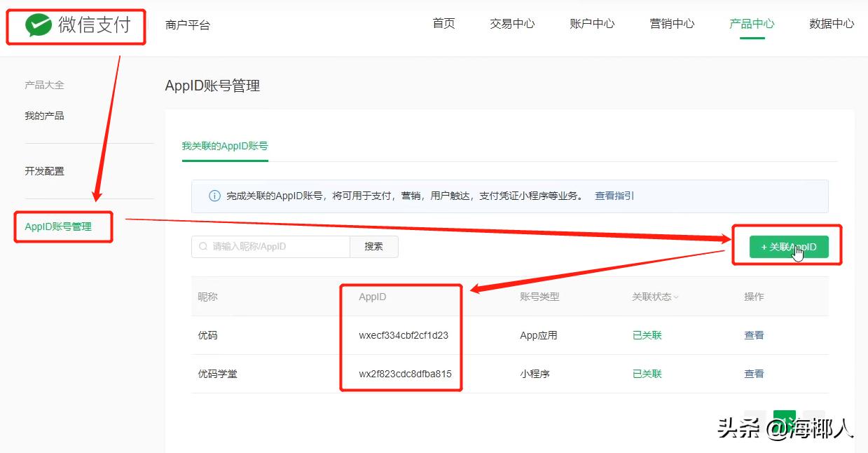The height and width of the screenshot is (453, 868).
Task: Click the magnifier icon in the search box
Action: click(x=202, y=247)
